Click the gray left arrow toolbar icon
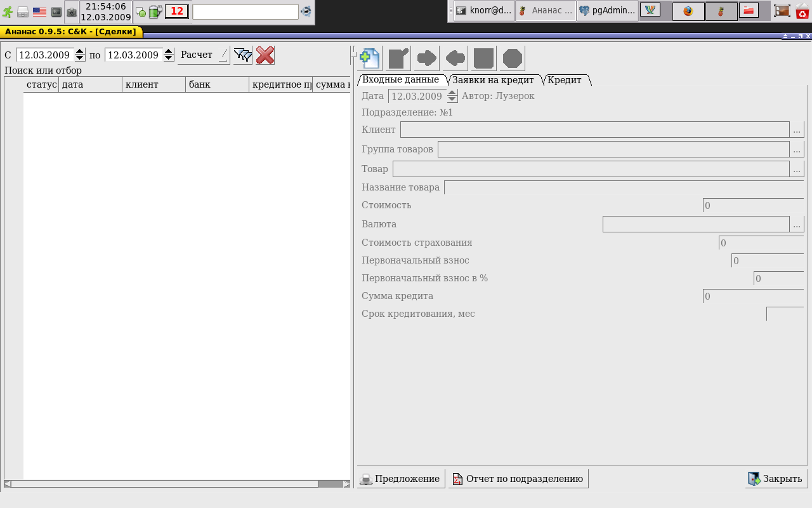This screenshot has width=812, height=508. (455, 58)
